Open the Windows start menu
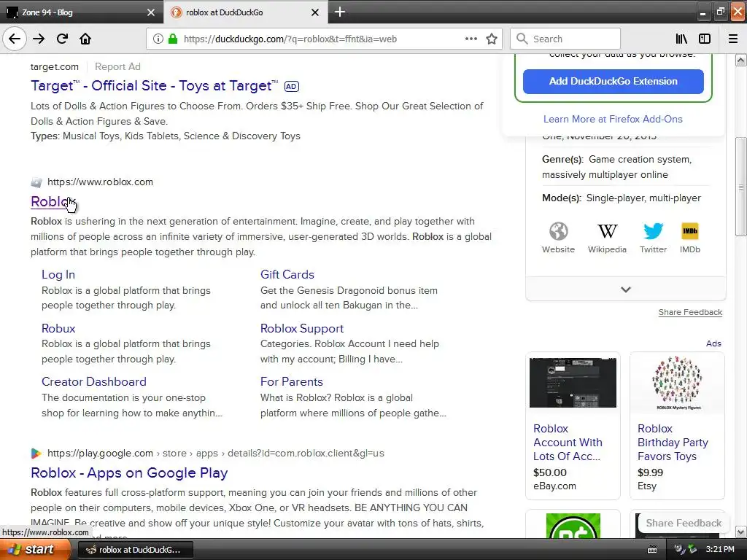This screenshot has height=560, width=747. [x=35, y=550]
